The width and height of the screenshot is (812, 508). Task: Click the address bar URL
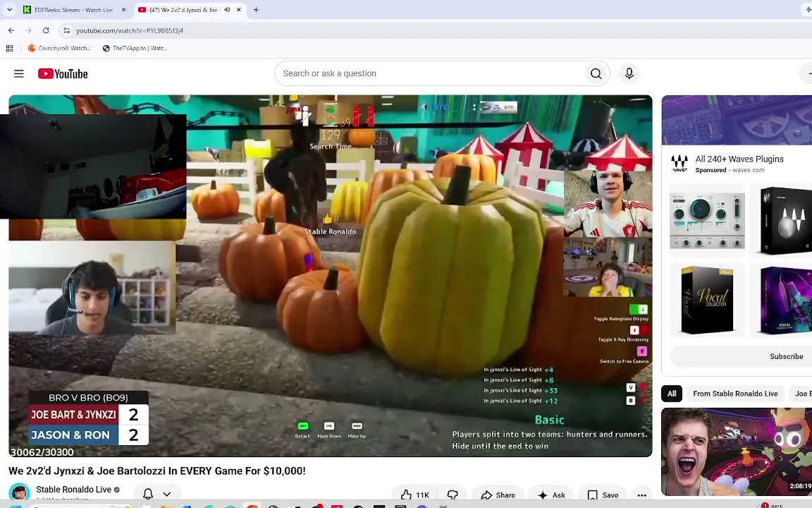[x=130, y=30]
